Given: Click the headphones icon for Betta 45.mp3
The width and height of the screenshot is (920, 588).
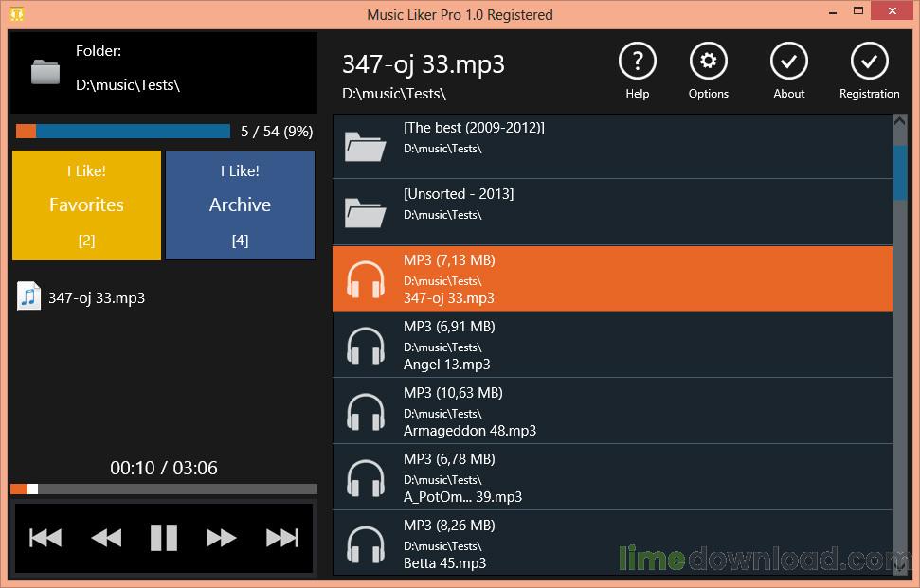Looking at the screenshot, I should tap(366, 543).
